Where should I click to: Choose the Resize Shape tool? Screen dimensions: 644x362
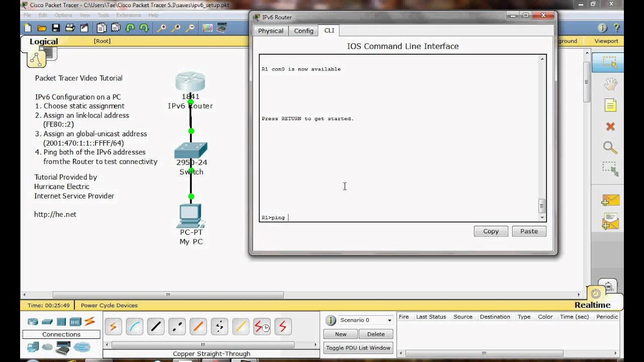point(610,168)
